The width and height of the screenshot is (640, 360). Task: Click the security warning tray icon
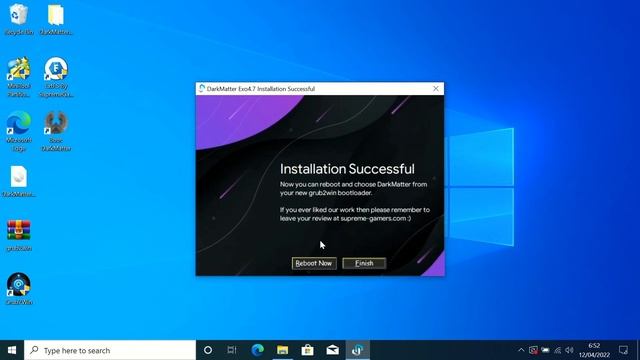pos(533,350)
